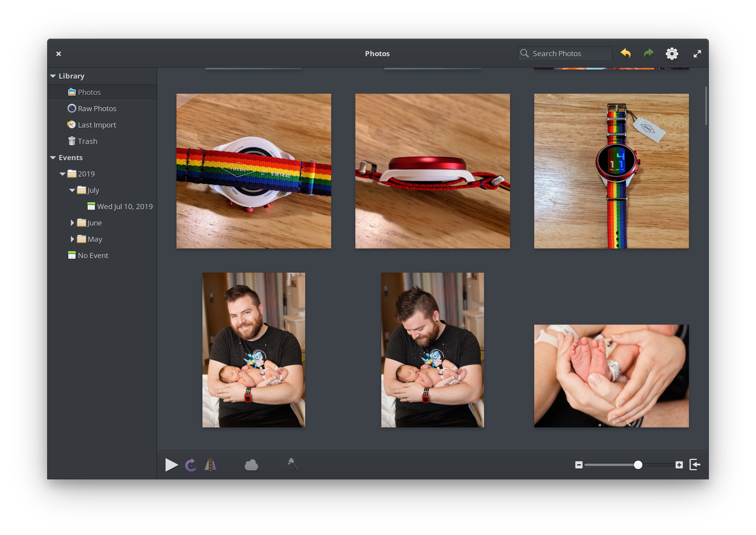Click the enhance magic wand icon

coord(292,465)
